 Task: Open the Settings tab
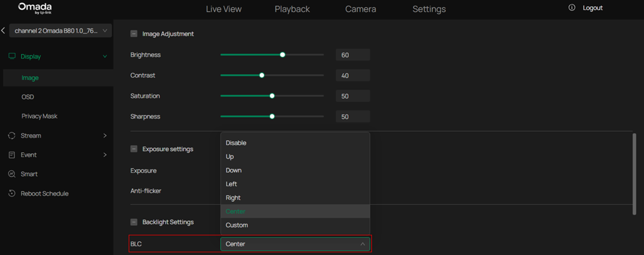click(x=429, y=9)
